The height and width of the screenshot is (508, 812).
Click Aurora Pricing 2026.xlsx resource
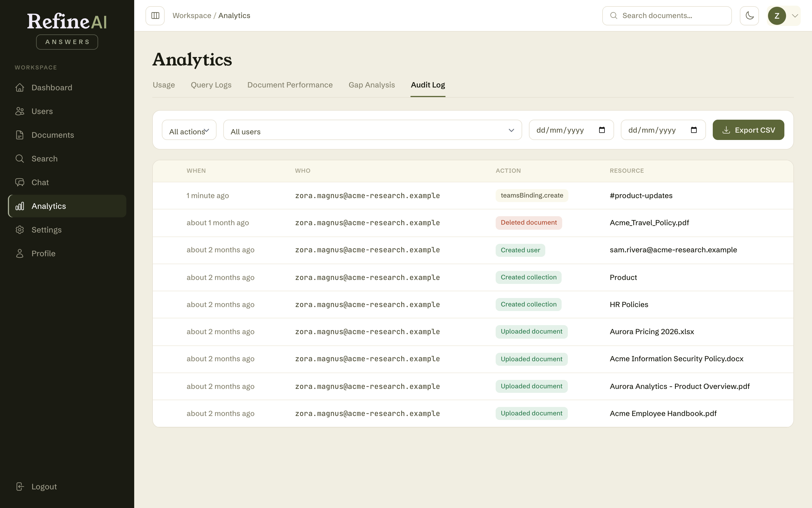coord(652,332)
